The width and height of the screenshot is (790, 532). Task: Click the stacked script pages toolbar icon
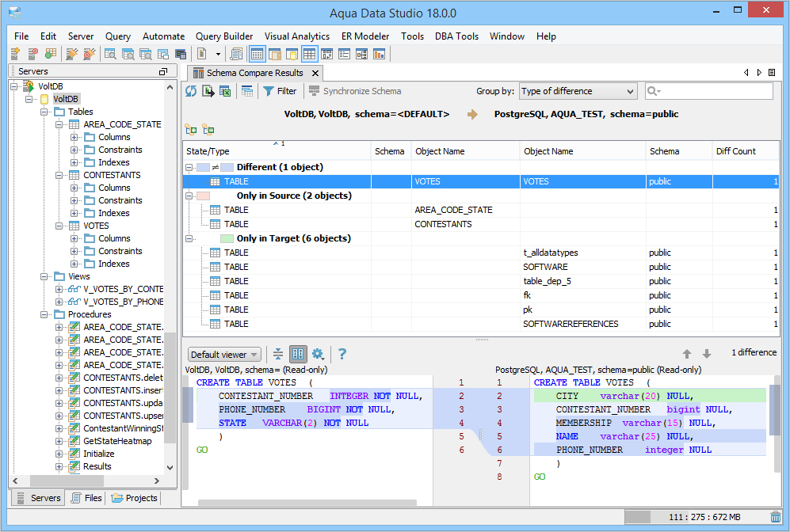point(236,54)
